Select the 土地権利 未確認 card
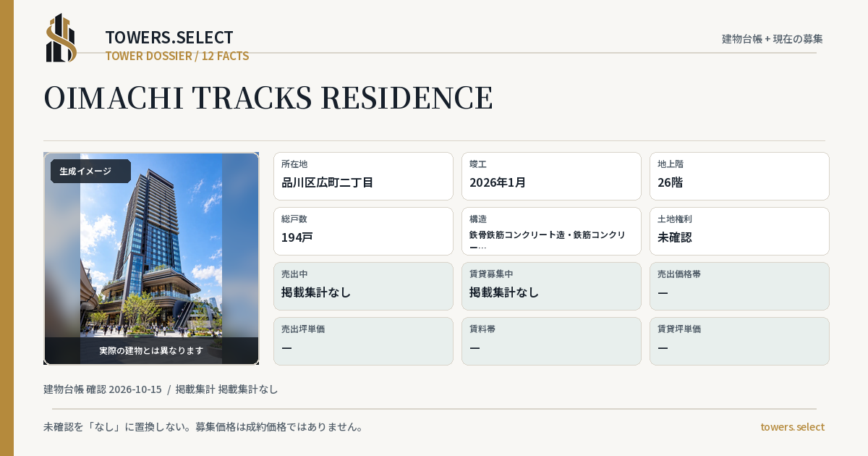 739,231
